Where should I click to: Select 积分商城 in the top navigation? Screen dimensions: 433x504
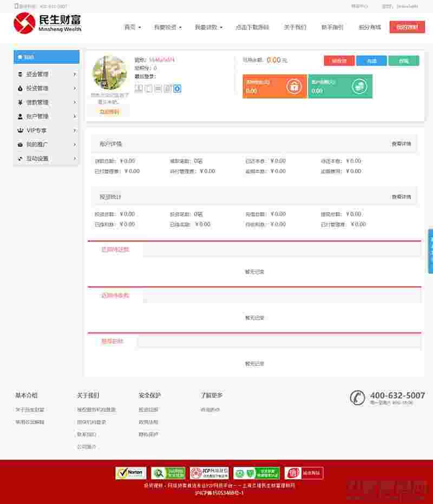(369, 27)
